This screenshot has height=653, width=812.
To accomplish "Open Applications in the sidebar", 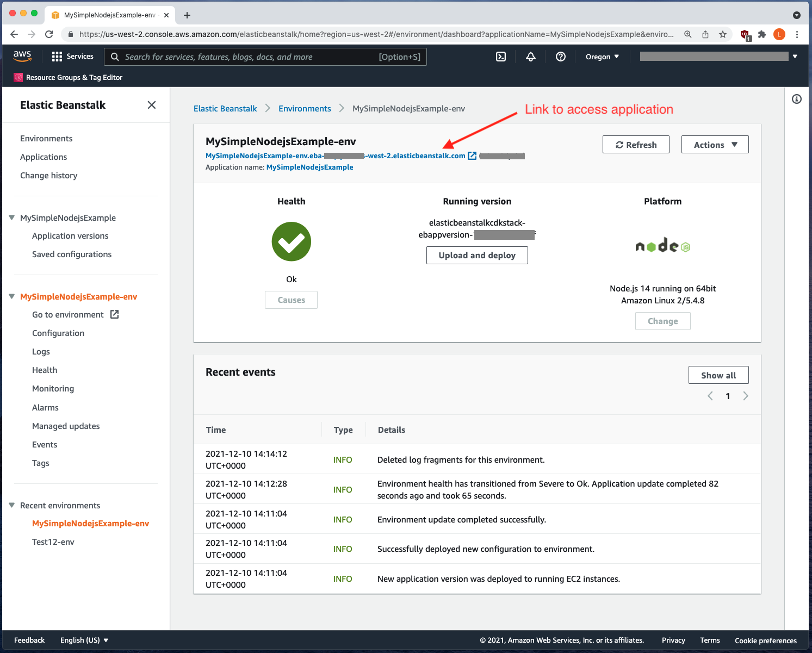I will coord(44,157).
